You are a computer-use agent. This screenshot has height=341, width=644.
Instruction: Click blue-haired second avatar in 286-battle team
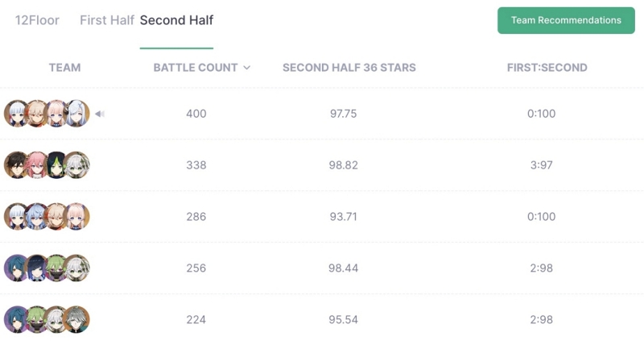36,216
